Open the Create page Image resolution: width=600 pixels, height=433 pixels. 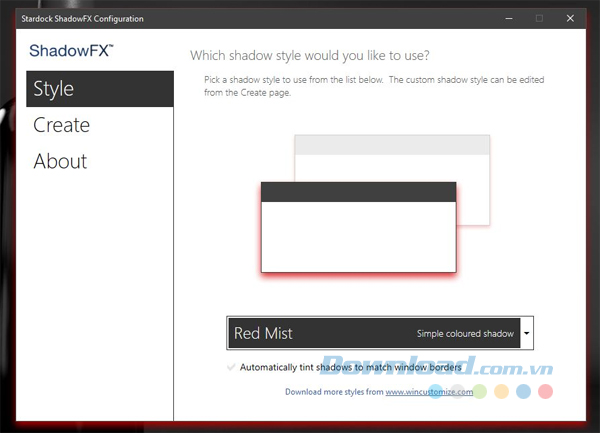[100, 125]
